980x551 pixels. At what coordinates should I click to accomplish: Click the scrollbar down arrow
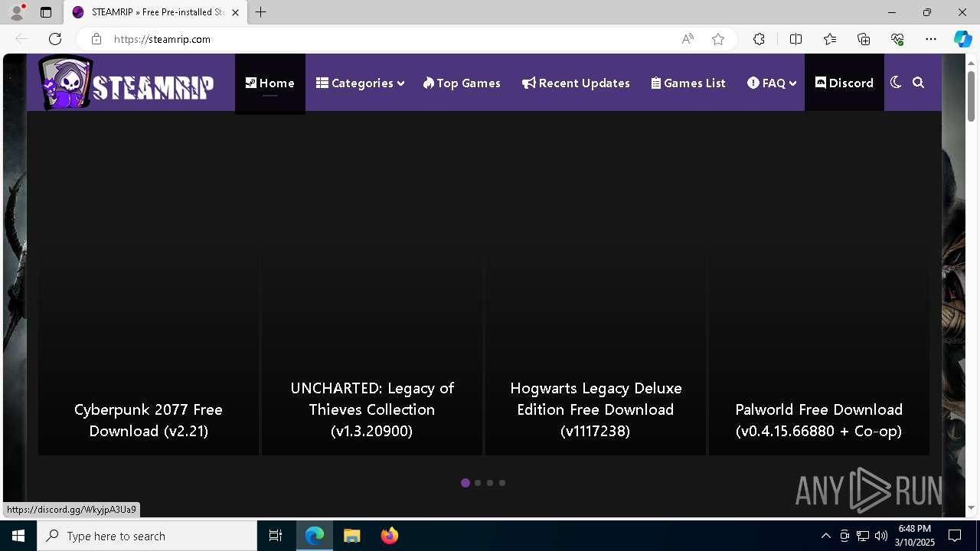(971, 507)
